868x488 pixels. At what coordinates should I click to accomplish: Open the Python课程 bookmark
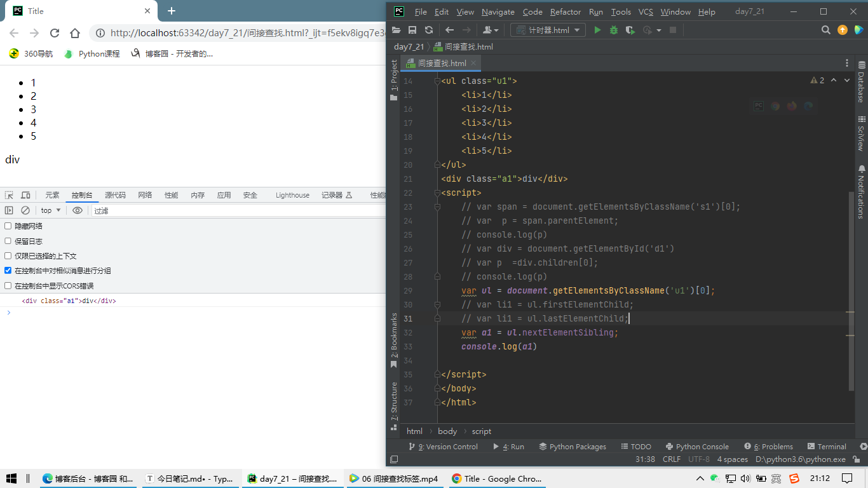click(93, 54)
